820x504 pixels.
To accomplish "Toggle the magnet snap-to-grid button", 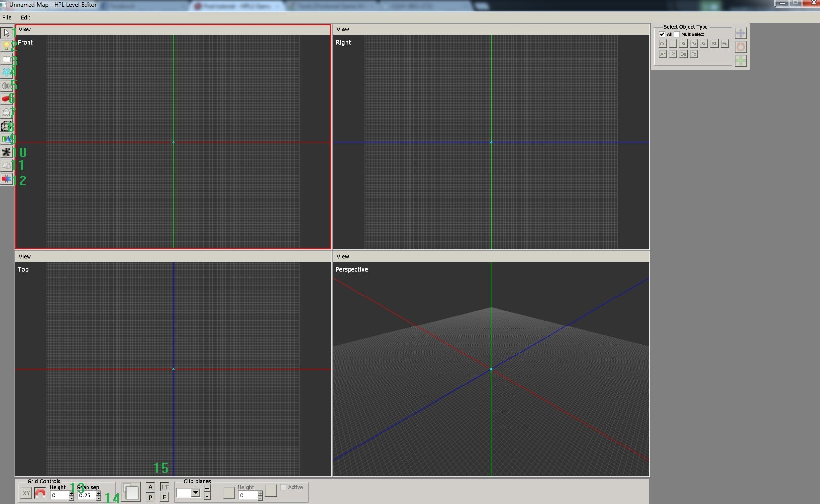I will (x=40, y=493).
